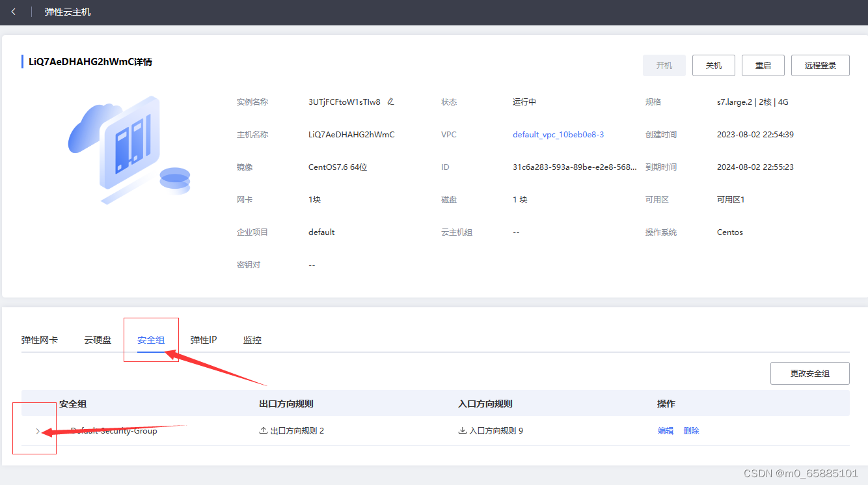
Task: Click the 更改安全组 button
Action: pos(810,374)
